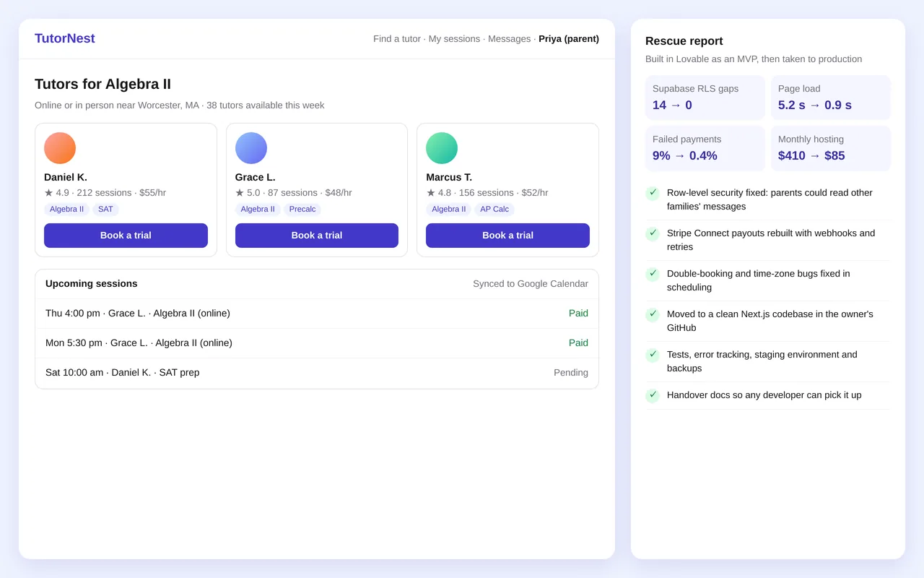
Task: Open Messages in the top navigation
Action: click(509, 39)
